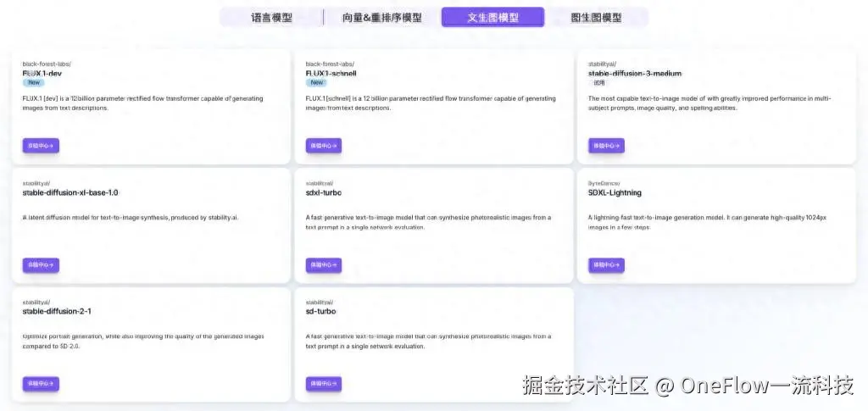868x411 pixels.
Task: Open 体验中心 for FLUX.1-dev
Action: (41, 146)
